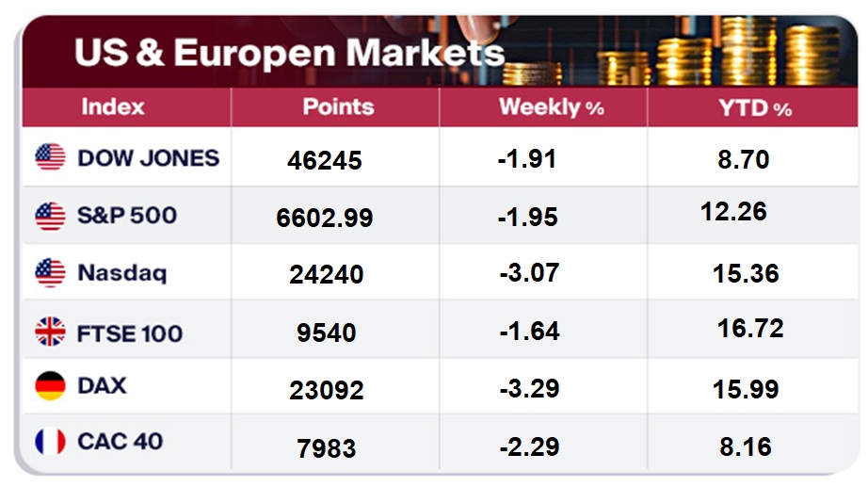Click the US flag beside S&P 500
Screen dimensions: 868x503
[50, 216]
